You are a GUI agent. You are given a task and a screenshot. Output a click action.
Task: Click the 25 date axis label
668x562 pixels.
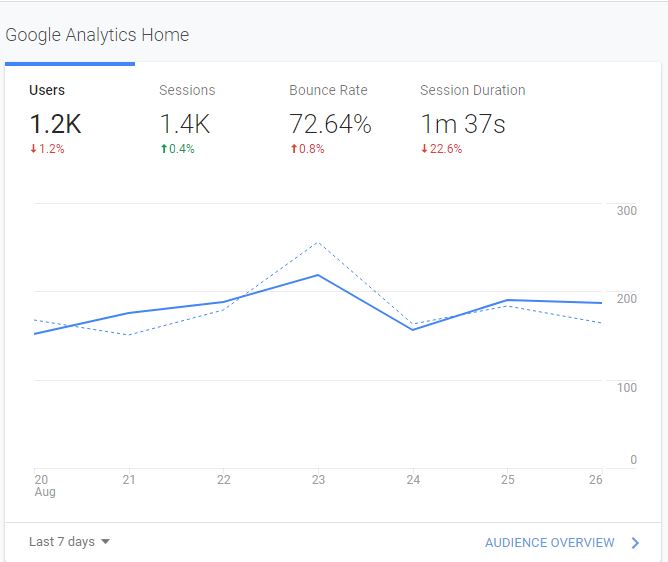pos(508,480)
